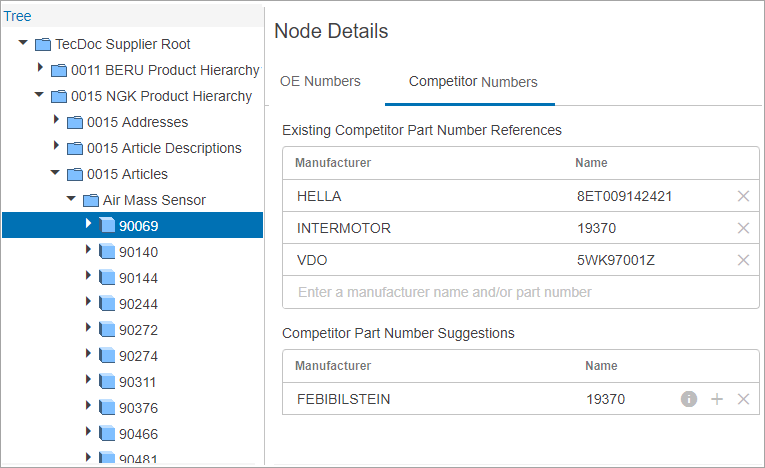Click the 90140 article cube icon

[x=107, y=252]
